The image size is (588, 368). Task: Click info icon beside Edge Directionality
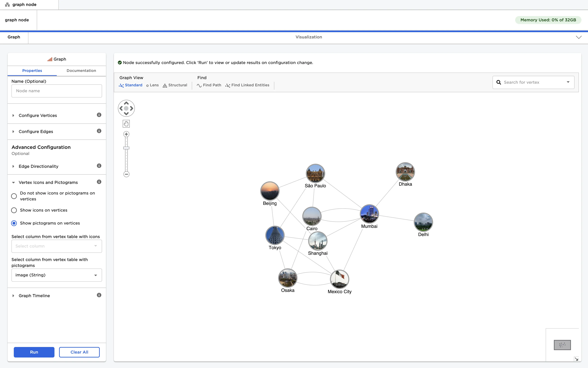(99, 166)
